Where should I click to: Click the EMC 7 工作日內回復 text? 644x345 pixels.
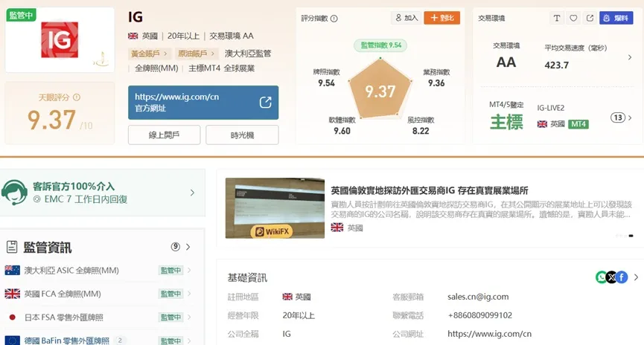pyautogui.click(x=86, y=199)
